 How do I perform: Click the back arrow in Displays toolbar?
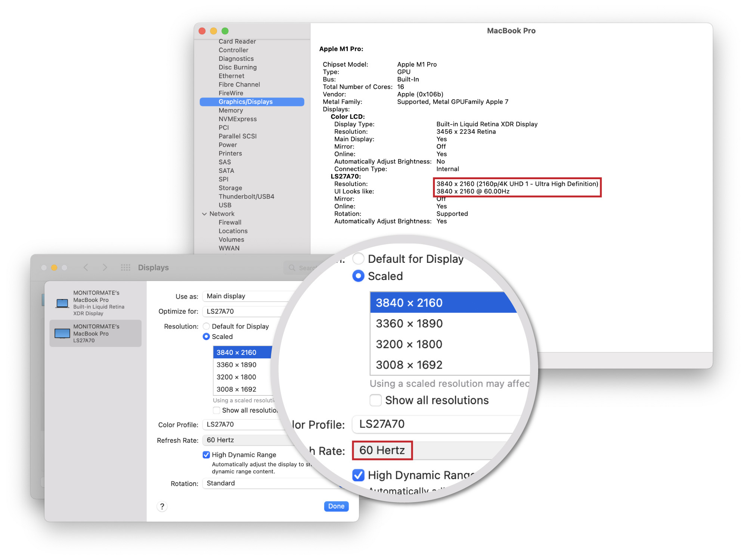tap(86, 267)
